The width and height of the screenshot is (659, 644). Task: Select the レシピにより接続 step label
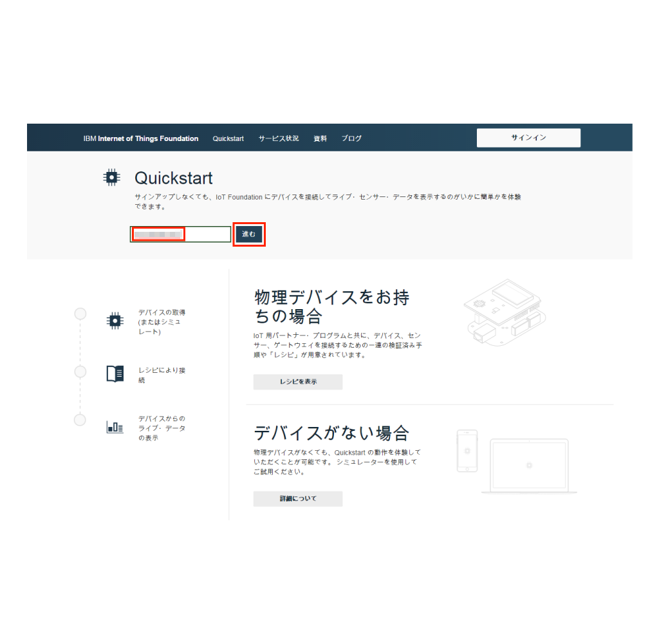tap(162, 375)
